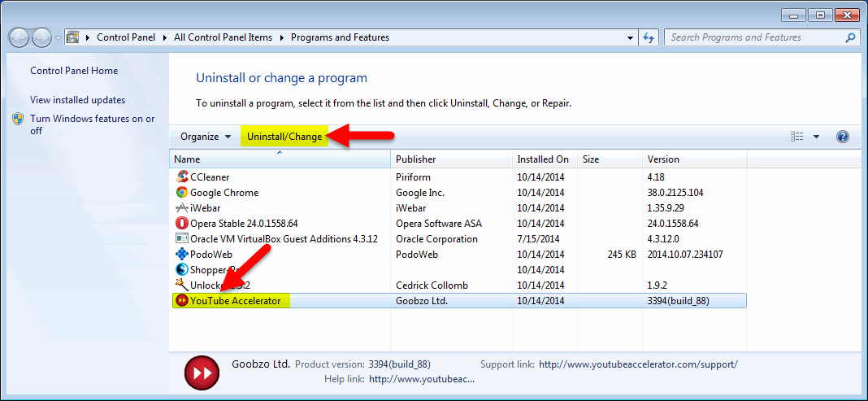Viewport: 868px width, 401px height.
Task: Click the YouTube Accelerator list icon
Action: point(181,301)
